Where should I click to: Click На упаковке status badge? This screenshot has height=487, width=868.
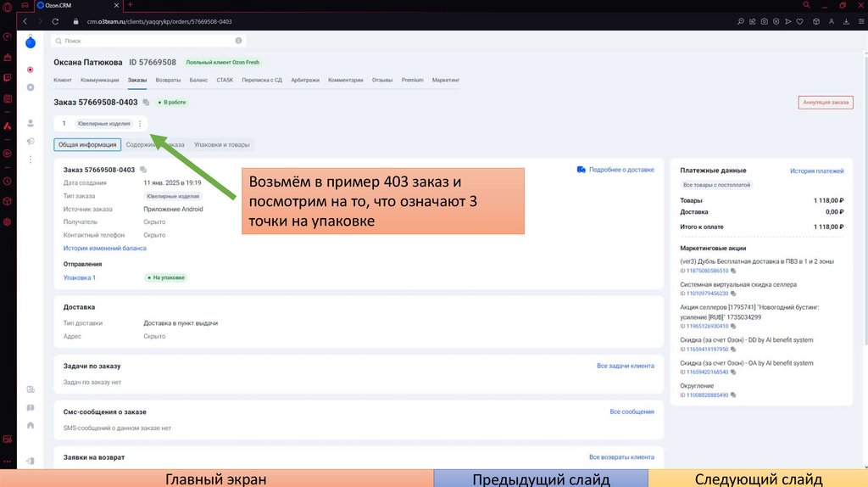click(166, 277)
